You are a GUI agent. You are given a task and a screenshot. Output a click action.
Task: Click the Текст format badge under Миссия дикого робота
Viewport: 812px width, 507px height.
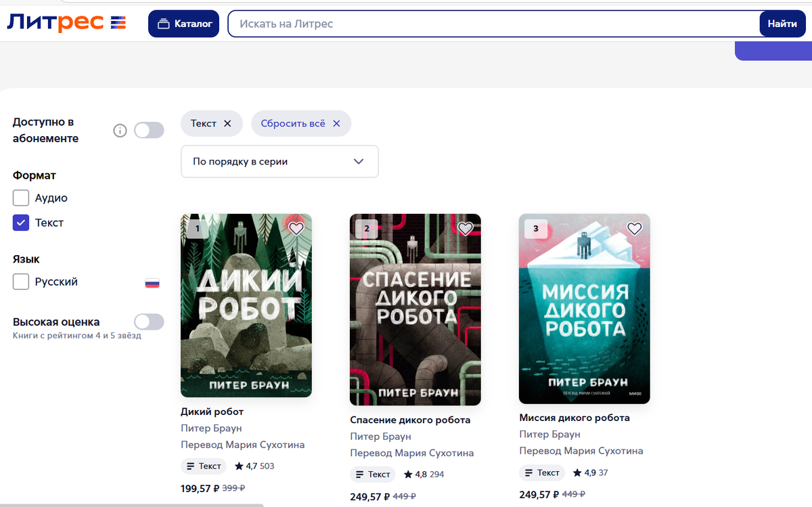(x=541, y=472)
